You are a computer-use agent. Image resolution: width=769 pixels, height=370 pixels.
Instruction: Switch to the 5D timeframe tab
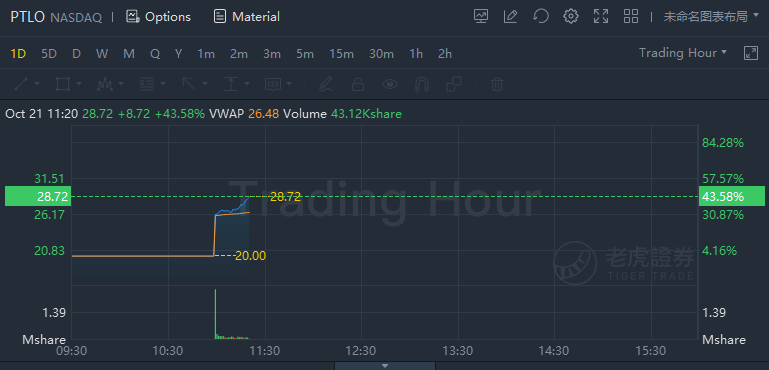(x=49, y=53)
